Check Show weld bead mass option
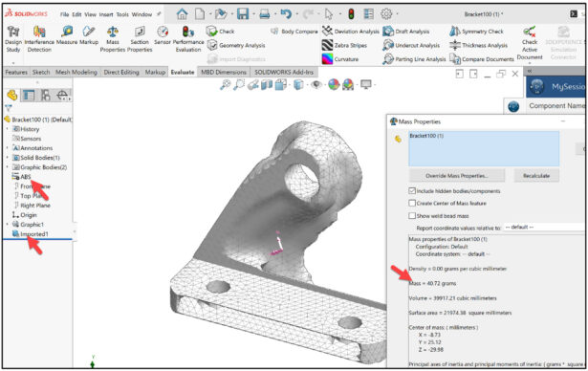Image resolution: width=588 pixels, height=371 pixels. (412, 216)
